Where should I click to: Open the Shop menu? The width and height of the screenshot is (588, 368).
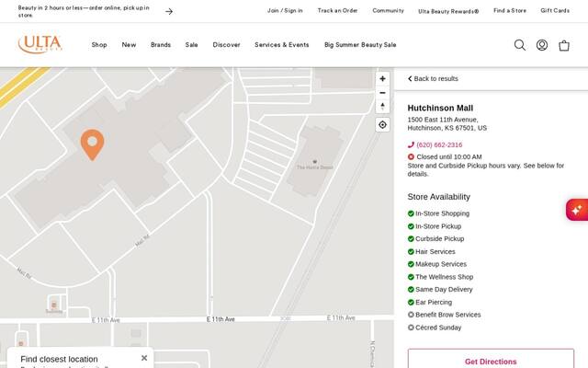[x=99, y=45]
